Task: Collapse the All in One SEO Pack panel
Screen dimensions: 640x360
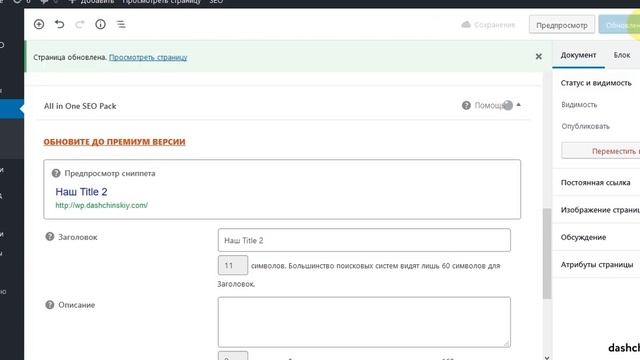Action: [x=518, y=105]
